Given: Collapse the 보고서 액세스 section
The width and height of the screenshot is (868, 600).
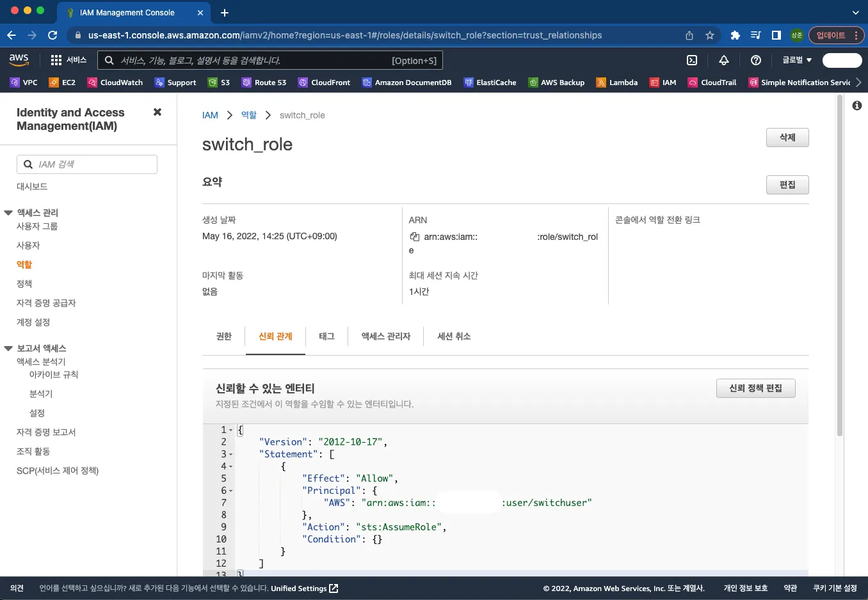Looking at the screenshot, I should [8, 348].
